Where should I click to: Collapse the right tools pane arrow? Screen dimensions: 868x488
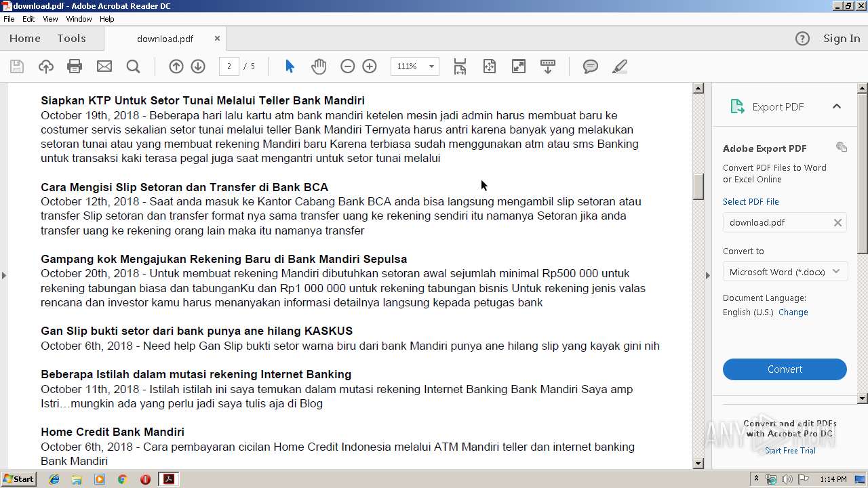point(708,275)
